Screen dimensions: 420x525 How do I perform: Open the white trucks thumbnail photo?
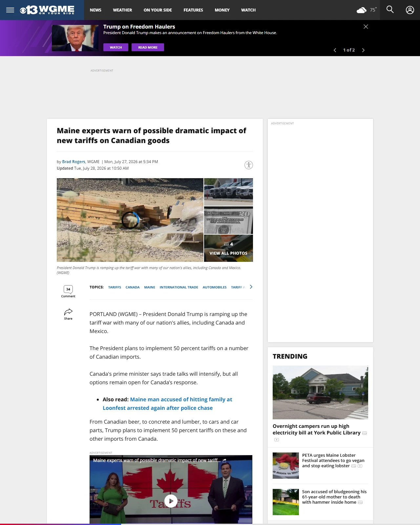[228, 192]
